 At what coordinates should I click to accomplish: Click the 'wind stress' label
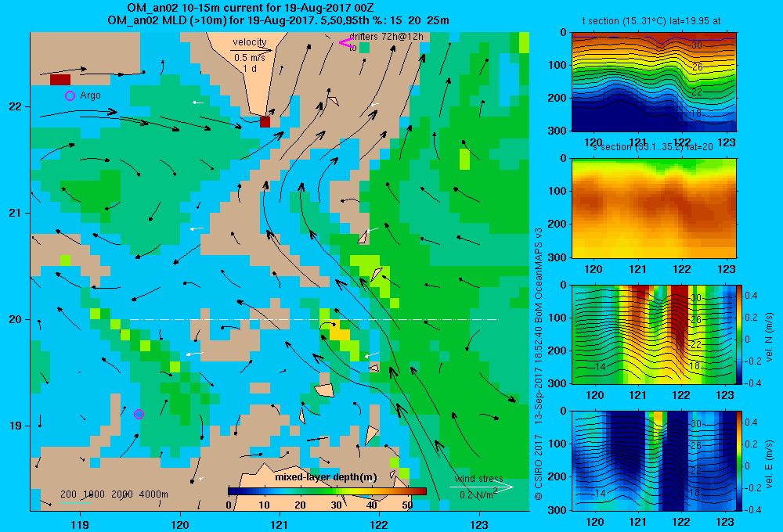point(479,479)
